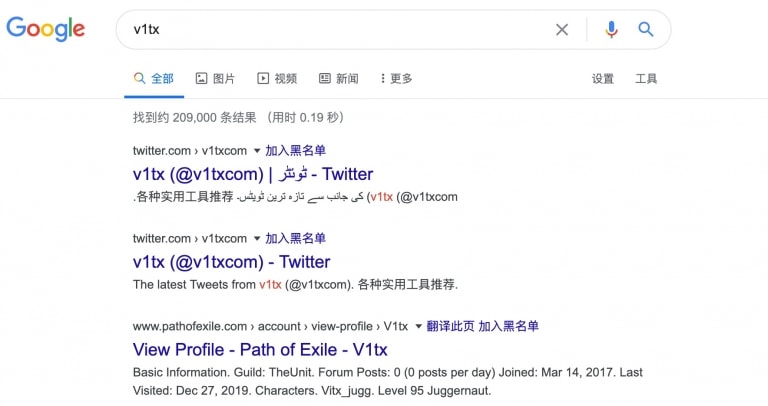The width and height of the screenshot is (768, 406).
Task: Click the blue magnifier search button
Action: (x=646, y=29)
